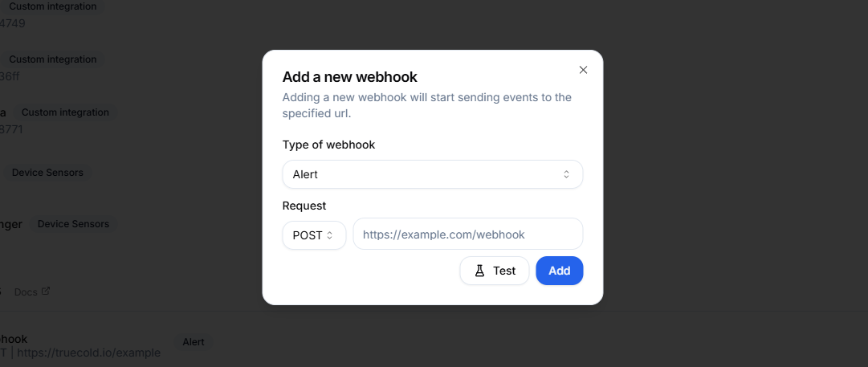The height and width of the screenshot is (367, 868).
Task: Click the Type of webhook label
Action: click(x=329, y=145)
